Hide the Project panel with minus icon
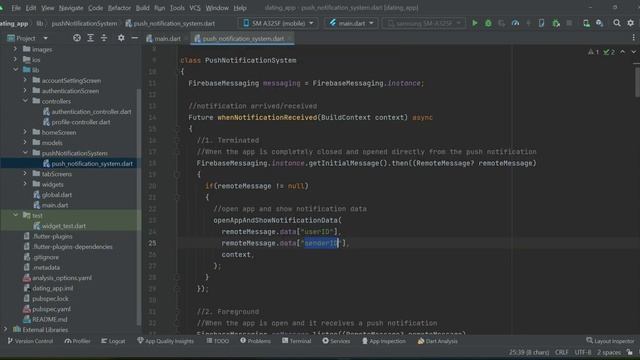This screenshot has width=640, height=360. [135, 38]
